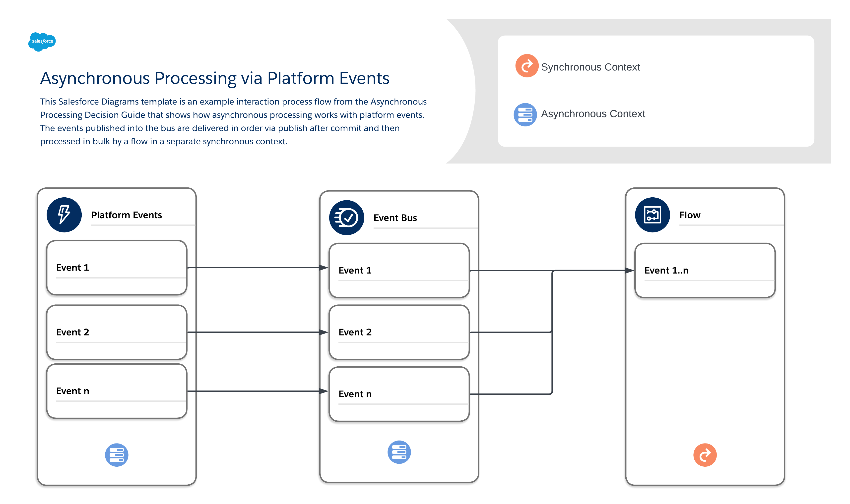Click async icon at bottom of Platform Events
The height and width of the screenshot is (504, 850).
(117, 454)
